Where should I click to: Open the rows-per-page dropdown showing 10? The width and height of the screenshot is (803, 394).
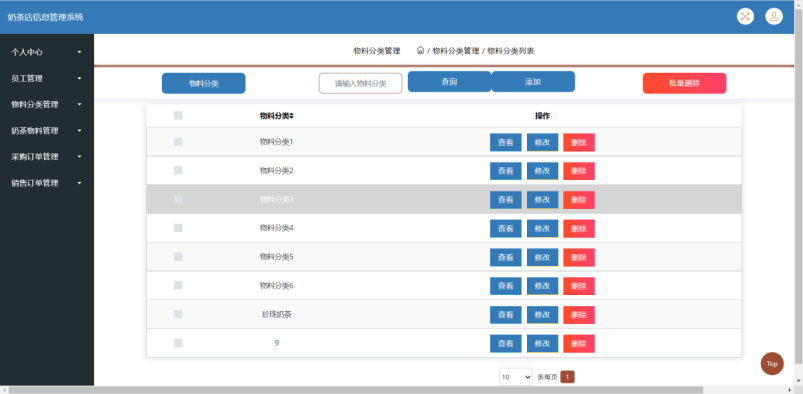pos(516,377)
